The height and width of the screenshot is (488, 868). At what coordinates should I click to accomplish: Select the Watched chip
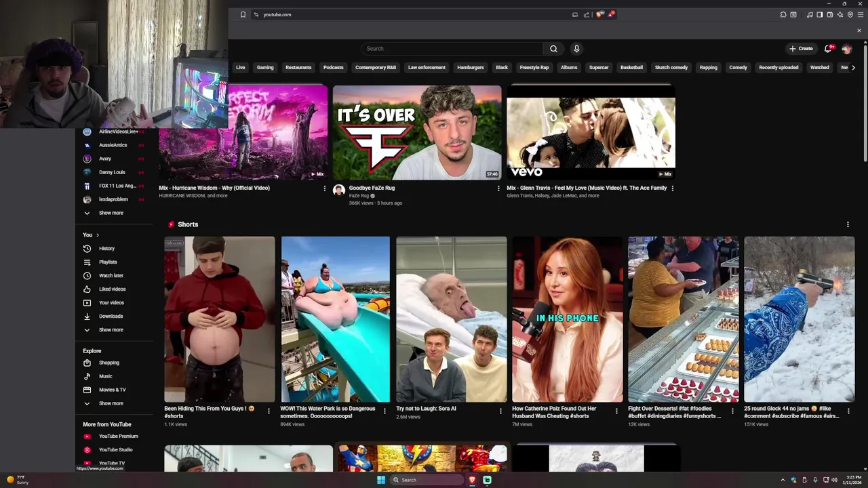click(820, 68)
